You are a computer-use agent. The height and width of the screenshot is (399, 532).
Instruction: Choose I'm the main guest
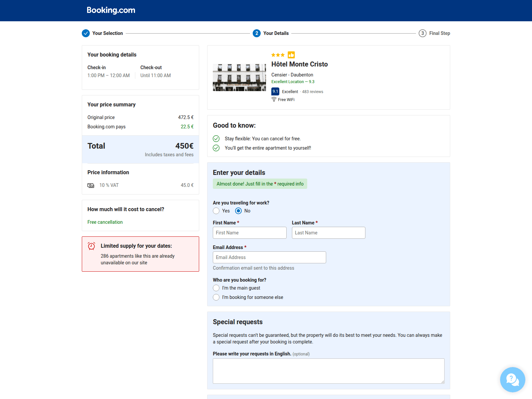click(x=216, y=288)
